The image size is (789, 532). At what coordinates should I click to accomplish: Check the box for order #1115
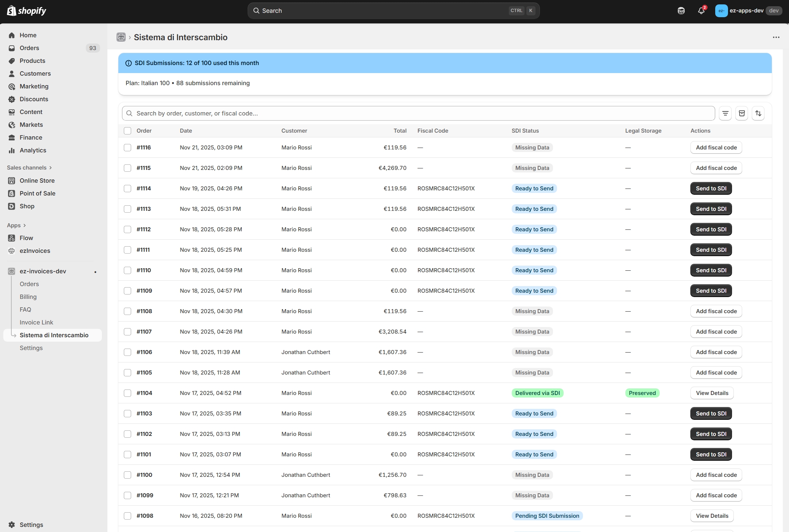127,168
